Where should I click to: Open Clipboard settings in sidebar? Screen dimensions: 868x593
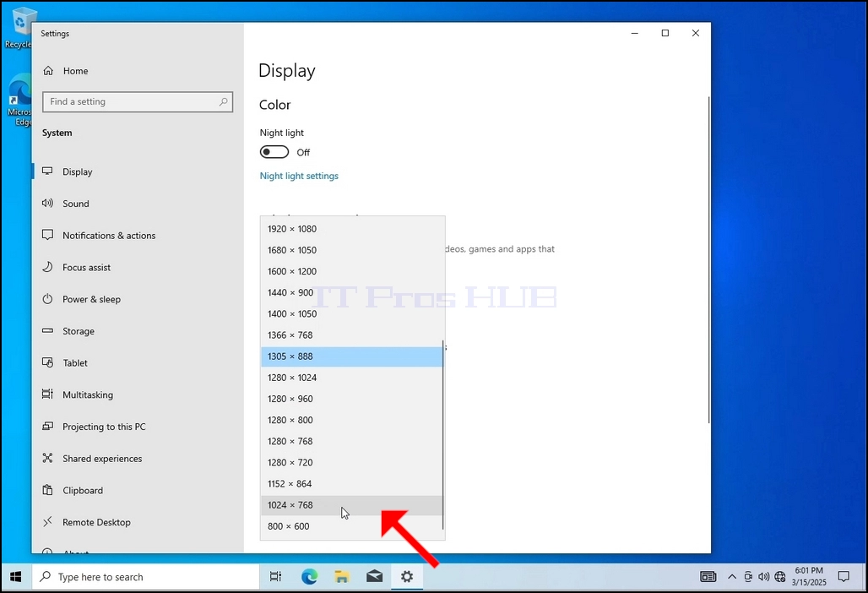coord(83,491)
